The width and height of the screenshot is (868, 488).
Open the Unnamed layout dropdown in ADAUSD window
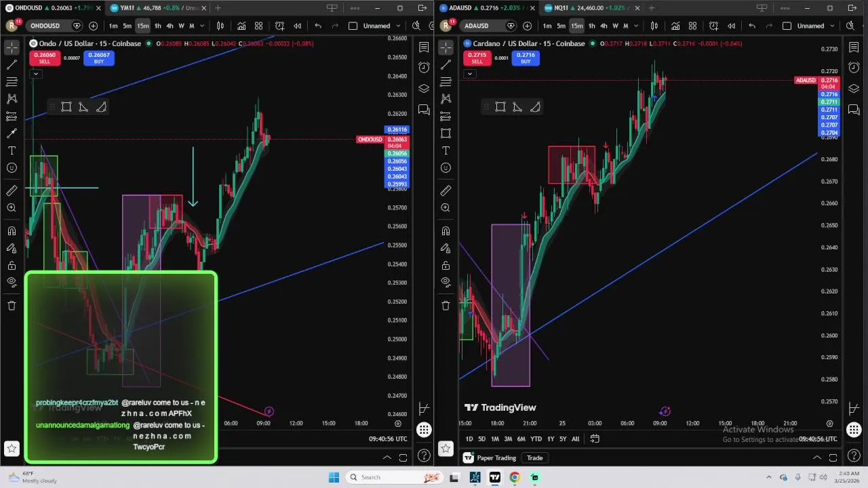[x=831, y=26]
